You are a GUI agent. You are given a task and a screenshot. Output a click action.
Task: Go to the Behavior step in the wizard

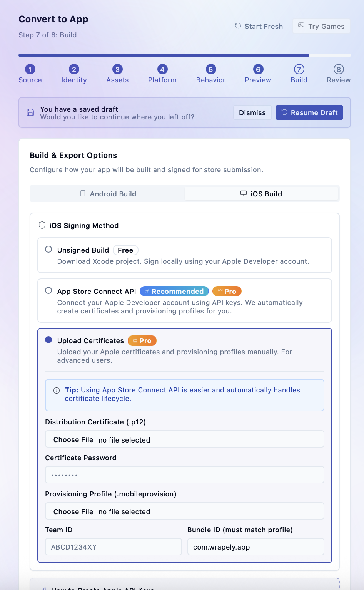[210, 74]
